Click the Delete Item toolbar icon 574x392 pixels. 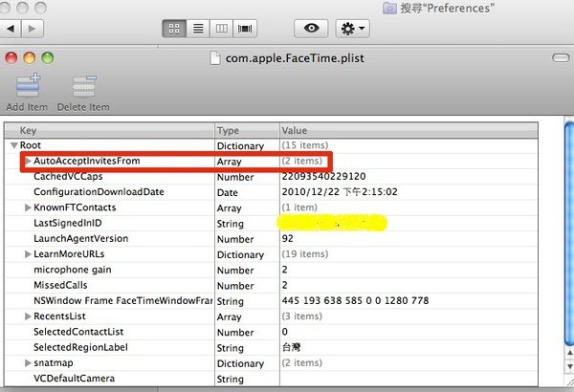point(84,86)
